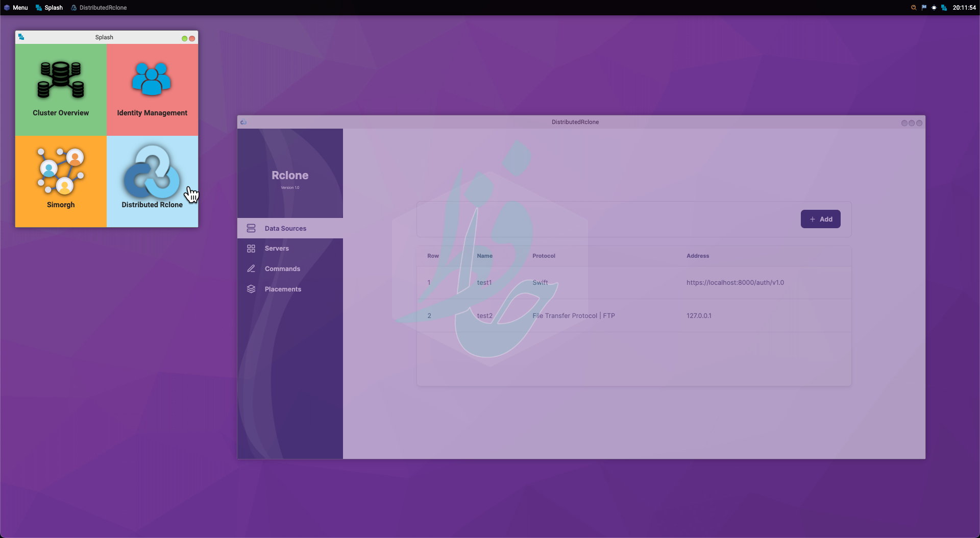
Task: Click the white square arrows tray icon
Action: 934,8
